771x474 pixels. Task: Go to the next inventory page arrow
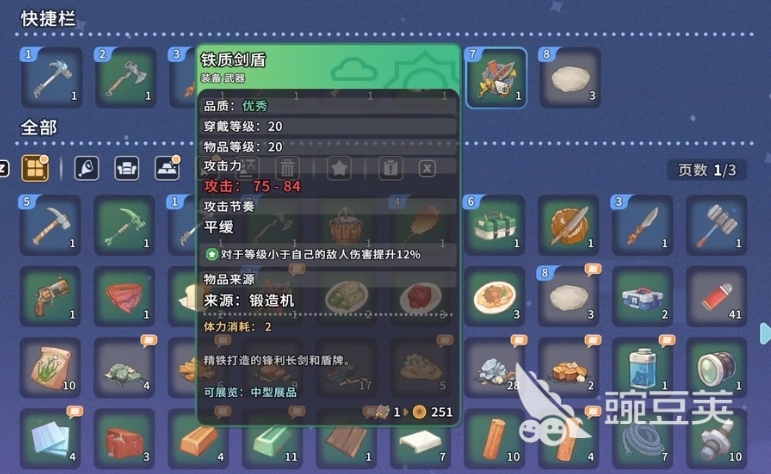click(765, 333)
